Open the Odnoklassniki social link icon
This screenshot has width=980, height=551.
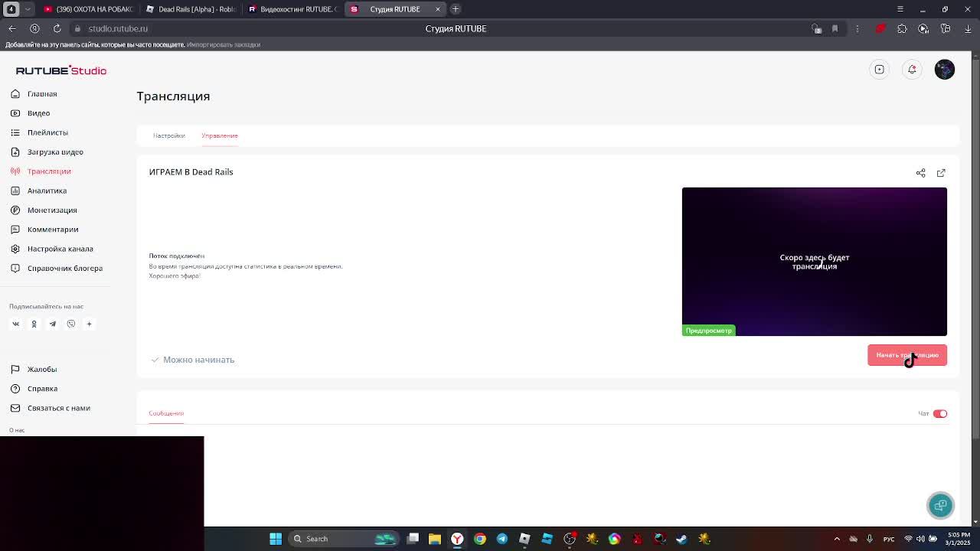[34, 324]
